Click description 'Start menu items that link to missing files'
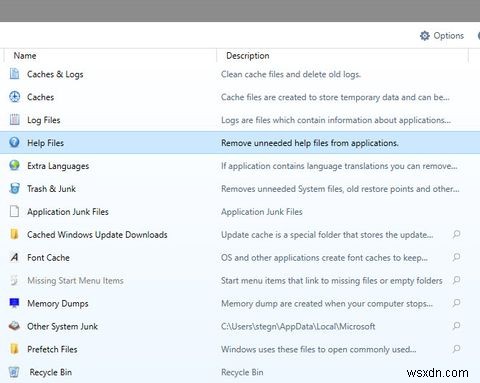Screen dimensions: 480x383 point(332,281)
